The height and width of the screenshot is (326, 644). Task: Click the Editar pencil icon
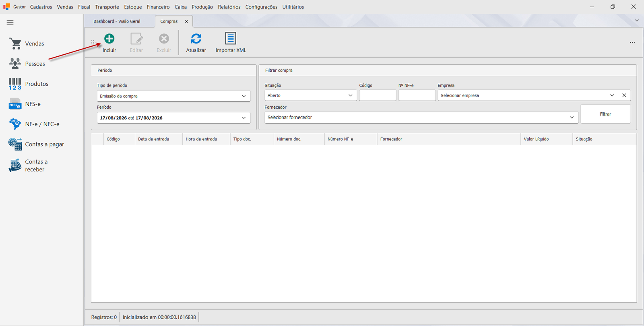coord(136,39)
